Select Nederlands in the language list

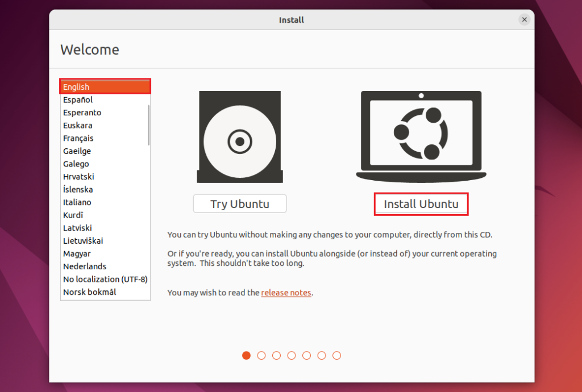pos(84,266)
